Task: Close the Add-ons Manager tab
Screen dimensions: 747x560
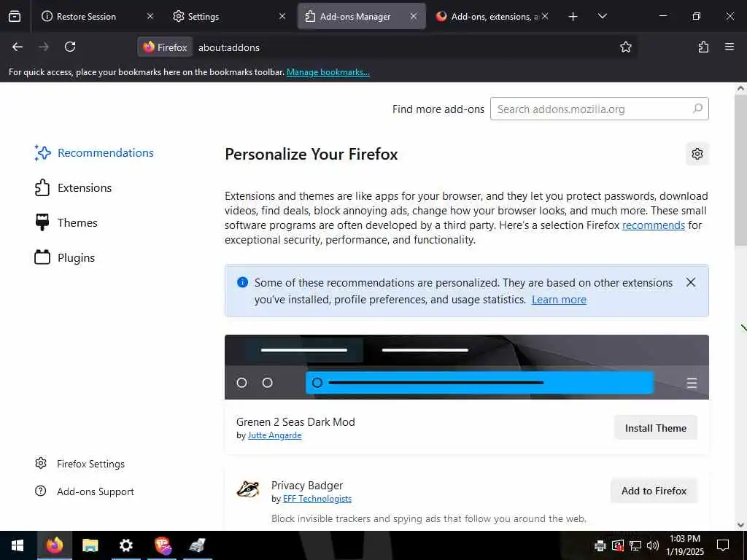Action: [414, 16]
